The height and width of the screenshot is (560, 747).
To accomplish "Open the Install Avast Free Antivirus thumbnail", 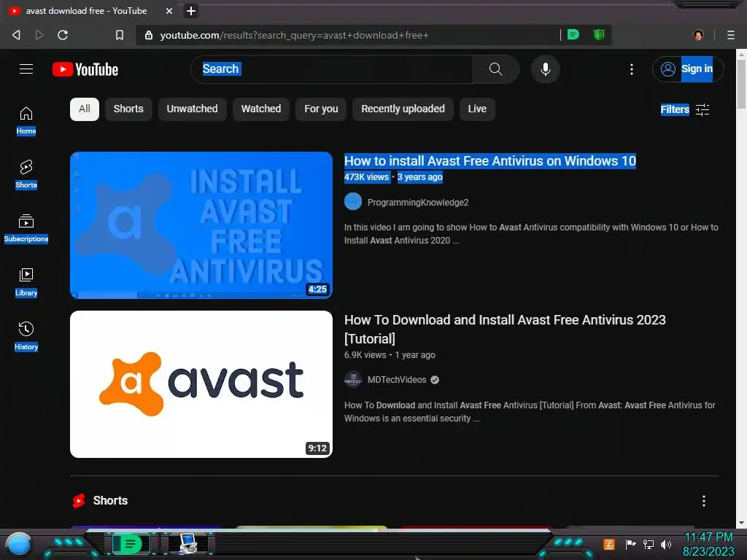I will point(201,225).
